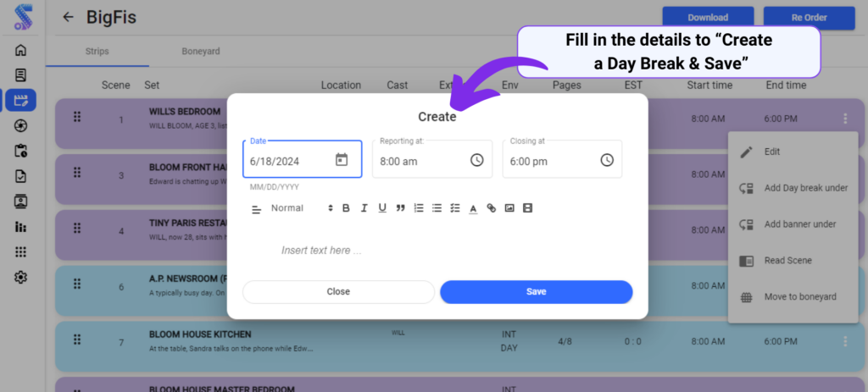Toggle the checklist formatting option
The height and width of the screenshot is (392, 868).
tap(454, 208)
